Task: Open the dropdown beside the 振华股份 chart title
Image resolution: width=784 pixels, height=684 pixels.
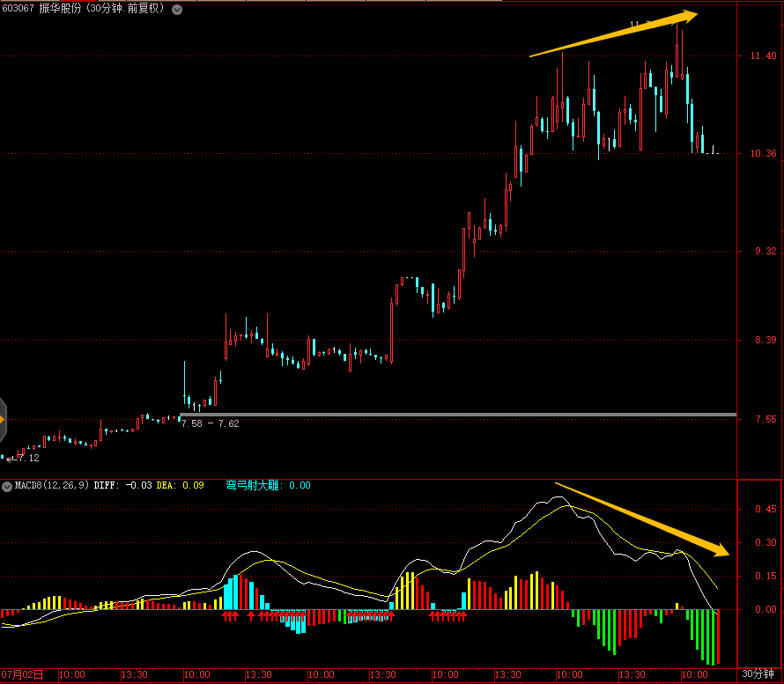Action: pos(177,10)
